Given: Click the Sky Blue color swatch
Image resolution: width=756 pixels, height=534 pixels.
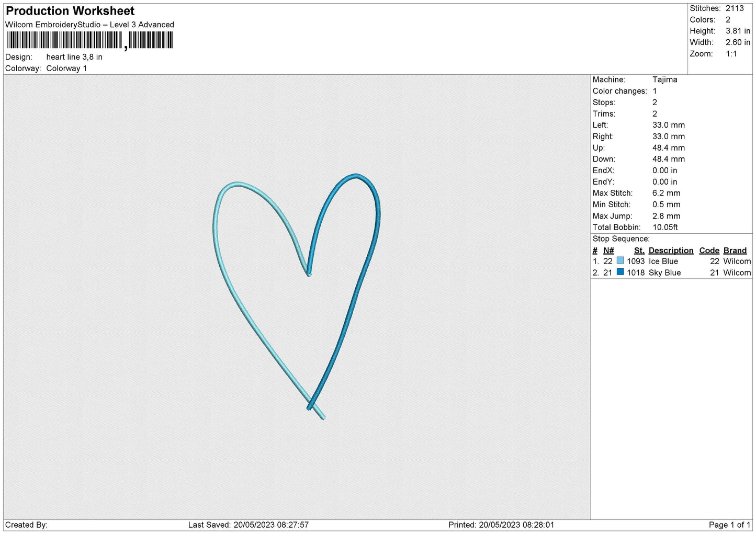Looking at the screenshot, I should 620,272.
